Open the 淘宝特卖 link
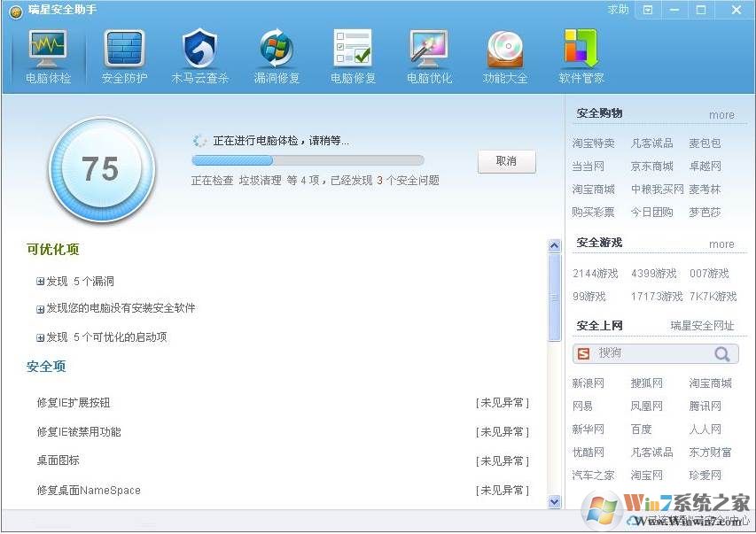Screen dimensions: 756x534 (x=593, y=143)
